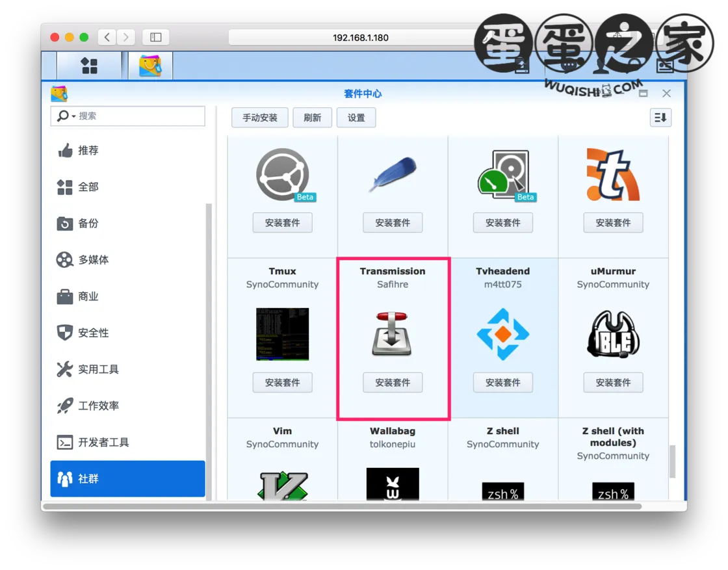Image resolution: width=728 pixels, height=570 pixels.
Task: Click the address bar showing 192.168.1.180
Action: [360, 38]
